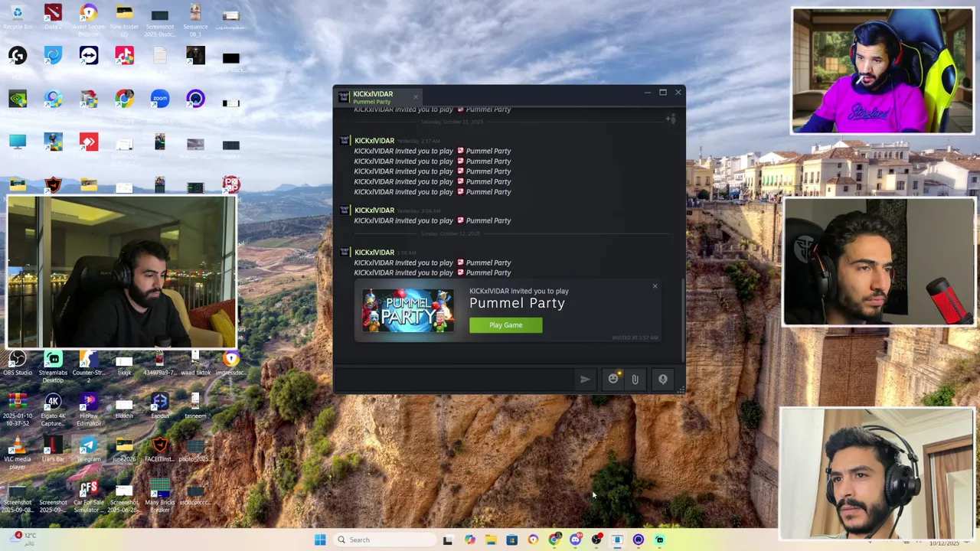Screen dimensions: 980x551
Task: Select the VLC media player desktop shortcut
Action: (18, 452)
